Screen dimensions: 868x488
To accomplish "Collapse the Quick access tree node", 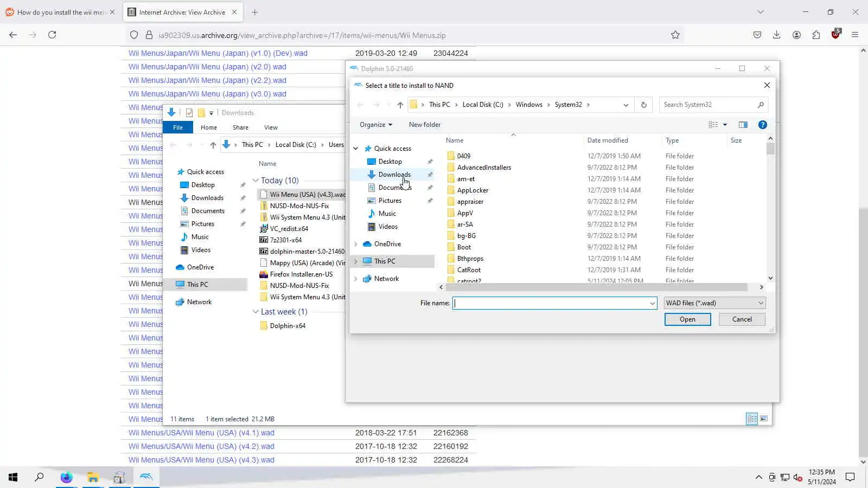I will click(x=356, y=149).
